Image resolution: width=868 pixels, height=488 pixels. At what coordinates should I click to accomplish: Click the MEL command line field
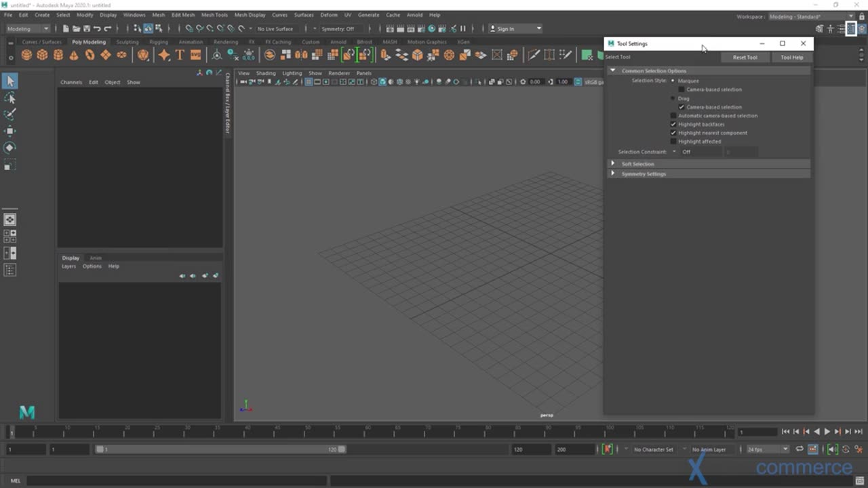click(176, 481)
